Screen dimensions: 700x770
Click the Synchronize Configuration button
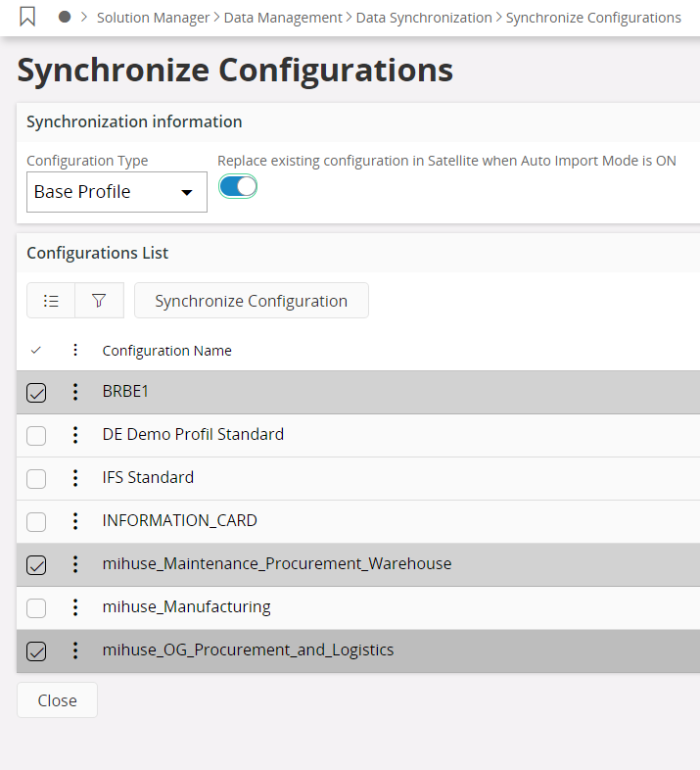point(251,301)
